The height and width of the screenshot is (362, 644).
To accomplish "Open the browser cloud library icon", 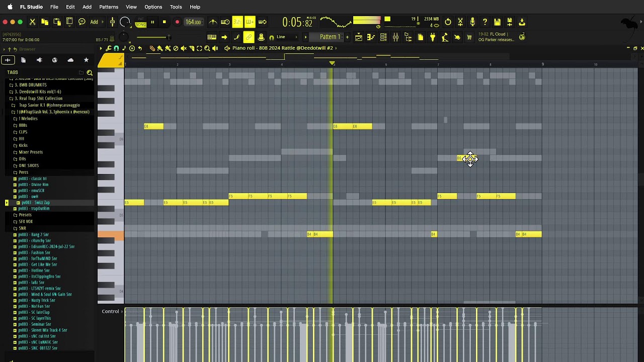I will coord(70,60).
